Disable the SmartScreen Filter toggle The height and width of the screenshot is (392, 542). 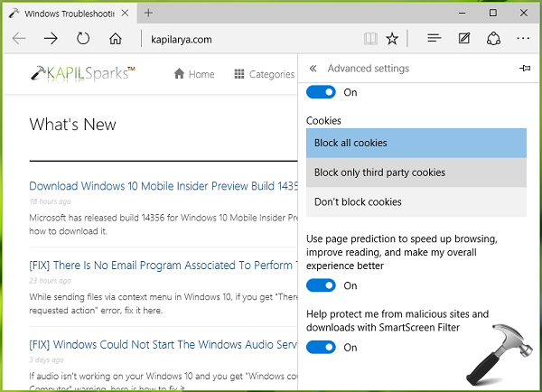tap(321, 348)
